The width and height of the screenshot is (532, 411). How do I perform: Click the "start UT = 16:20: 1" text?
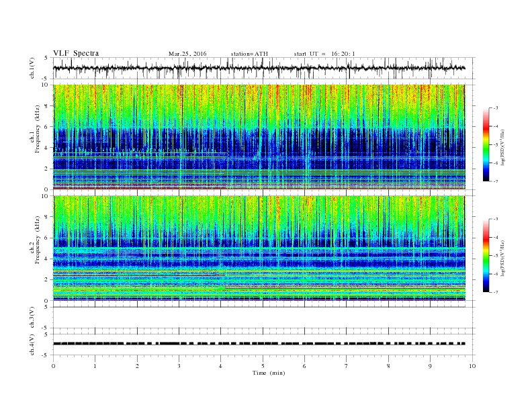coord(324,54)
